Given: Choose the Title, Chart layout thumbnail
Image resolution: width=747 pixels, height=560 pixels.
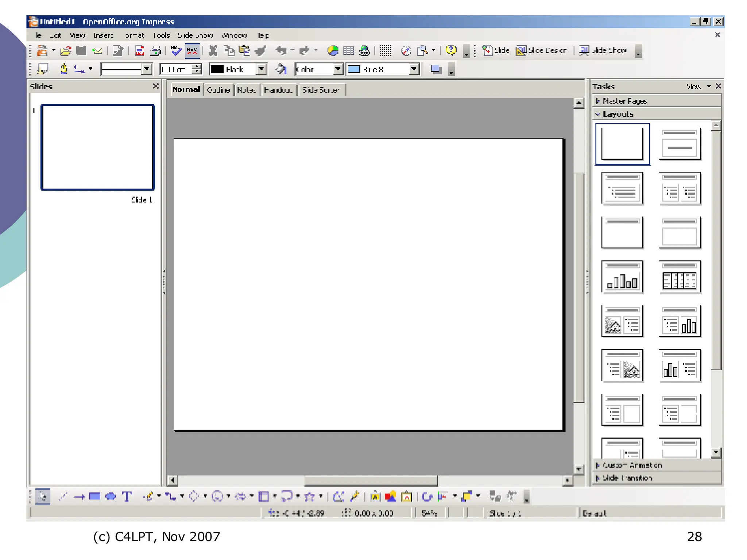Looking at the screenshot, I should [x=622, y=277].
